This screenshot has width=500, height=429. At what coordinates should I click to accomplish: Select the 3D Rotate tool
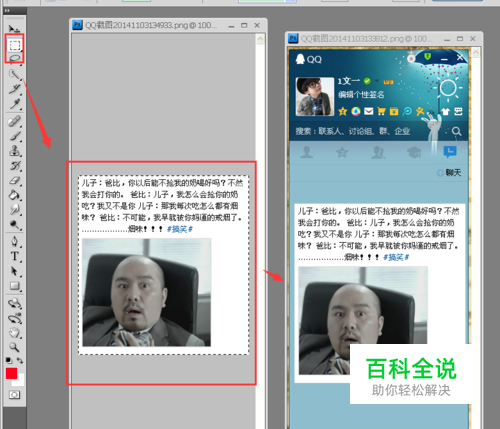(x=14, y=303)
